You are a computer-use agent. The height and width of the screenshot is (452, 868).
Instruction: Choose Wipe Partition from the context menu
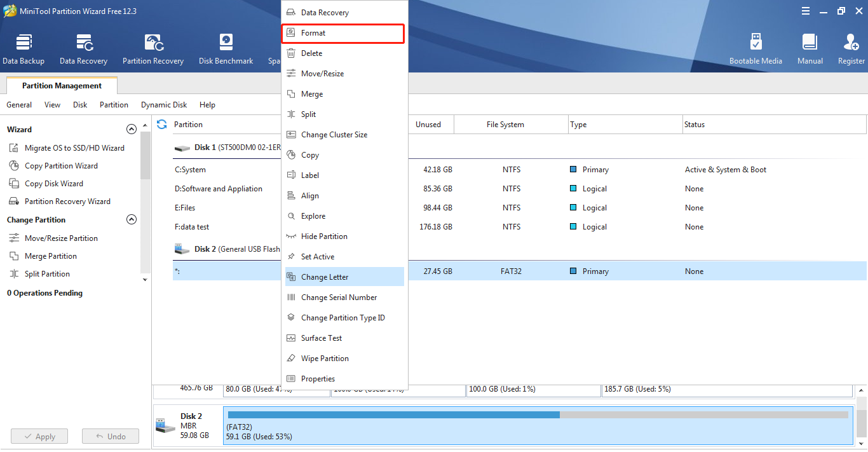(325, 359)
